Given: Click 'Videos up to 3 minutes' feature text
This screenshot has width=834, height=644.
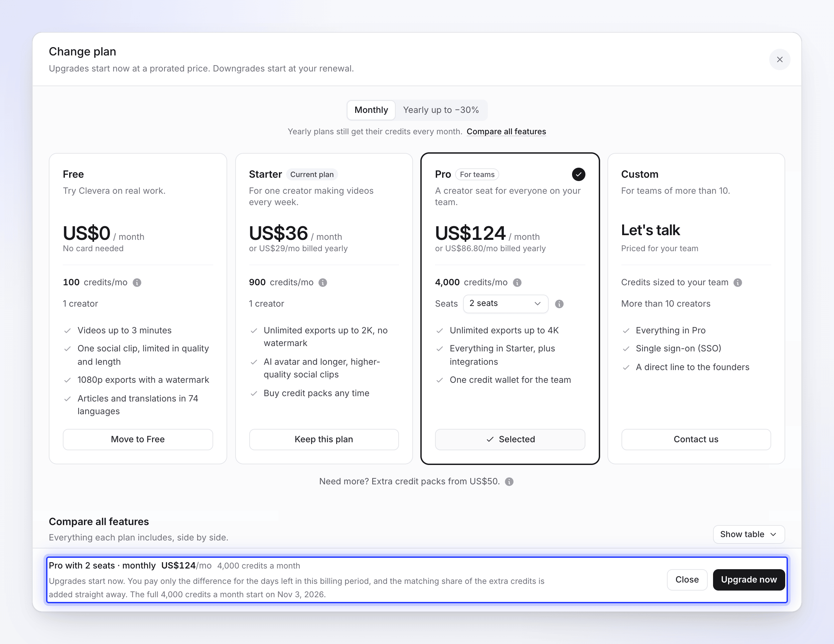Looking at the screenshot, I should tap(125, 331).
